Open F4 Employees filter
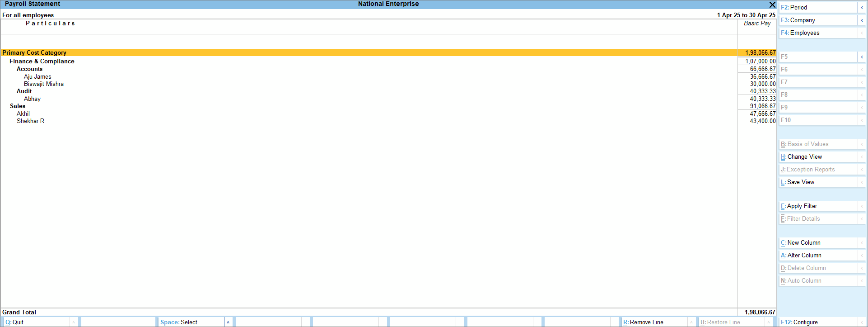The width and height of the screenshot is (868, 327). [x=817, y=33]
